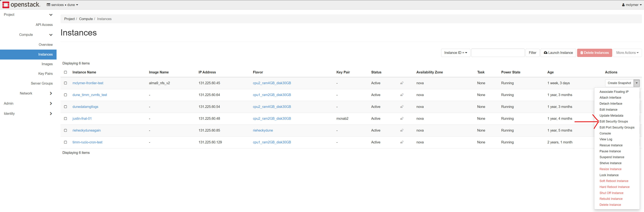Expand the Network sidebar section
This screenshot has height=212, width=644.
tap(51, 93)
